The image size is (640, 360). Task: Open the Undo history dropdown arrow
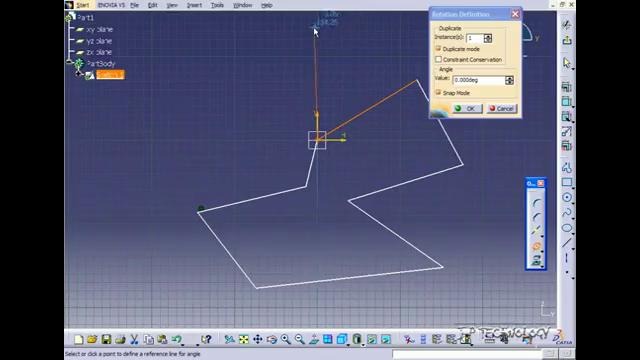point(182,344)
